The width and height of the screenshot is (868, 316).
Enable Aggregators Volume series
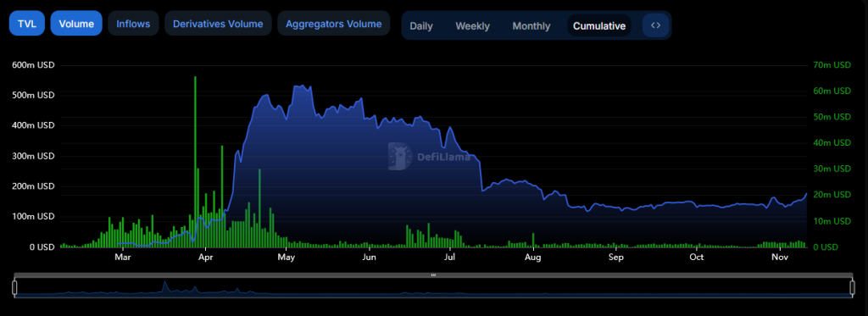click(x=334, y=23)
